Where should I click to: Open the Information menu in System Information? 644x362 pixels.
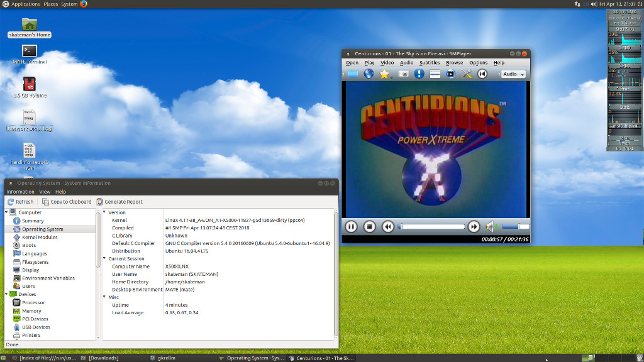point(20,192)
